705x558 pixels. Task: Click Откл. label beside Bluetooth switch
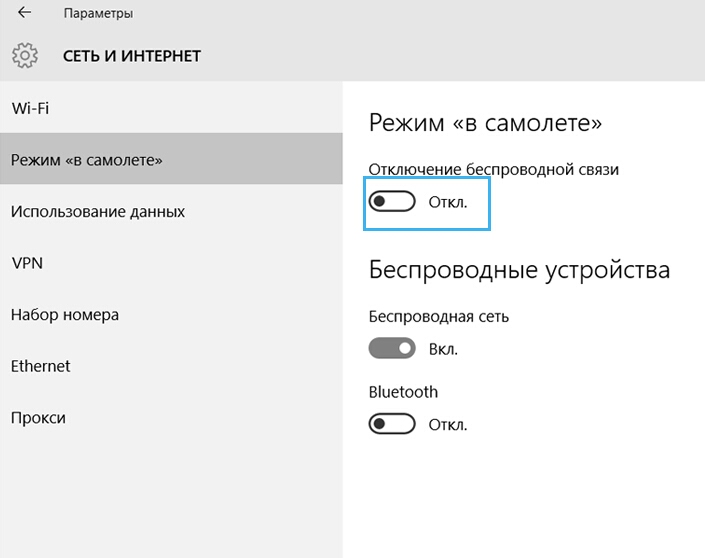pyautogui.click(x=448, y=424)
